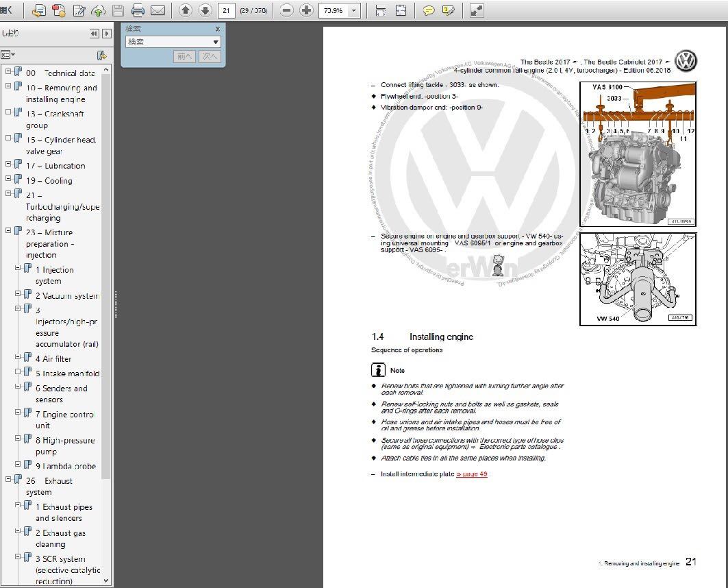
Task: Zoom in with the plus button
Action: pos(306,10)
